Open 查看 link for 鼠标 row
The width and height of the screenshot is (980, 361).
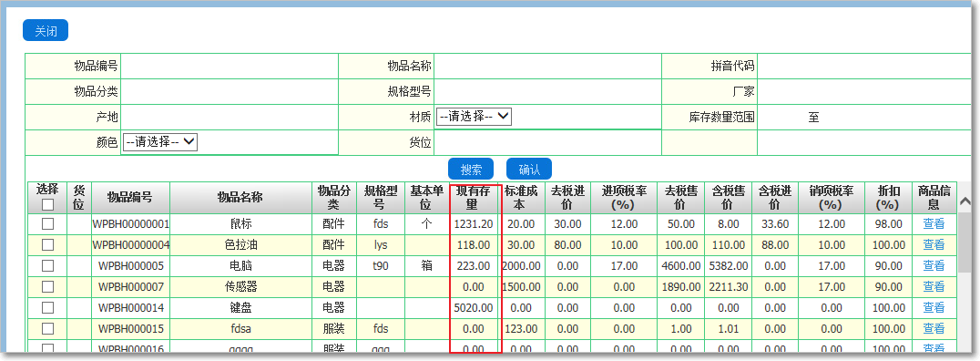click(934, 223)
